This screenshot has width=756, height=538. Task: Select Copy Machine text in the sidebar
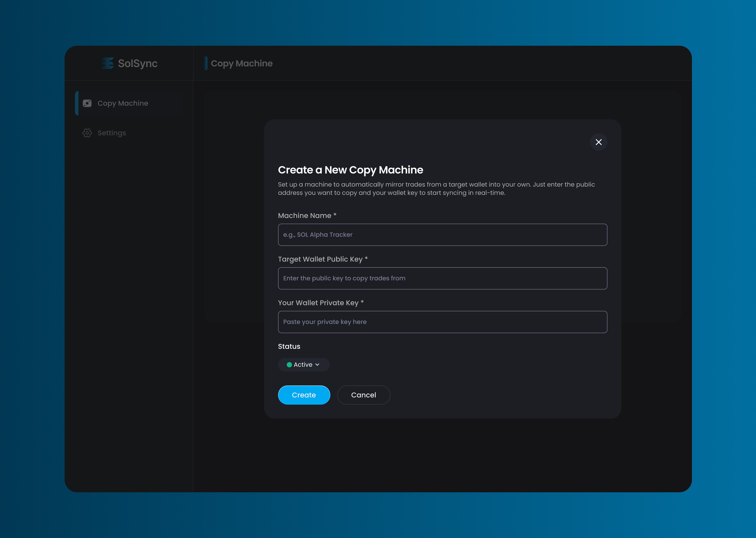pyautogui.click(x=123, y=103)
